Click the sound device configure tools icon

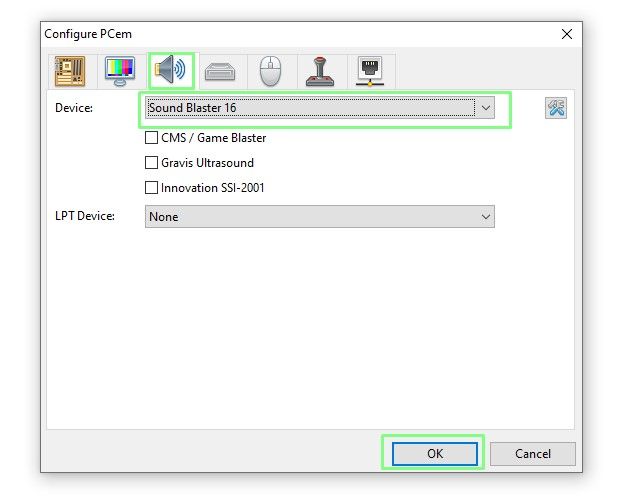pos(556,108)
